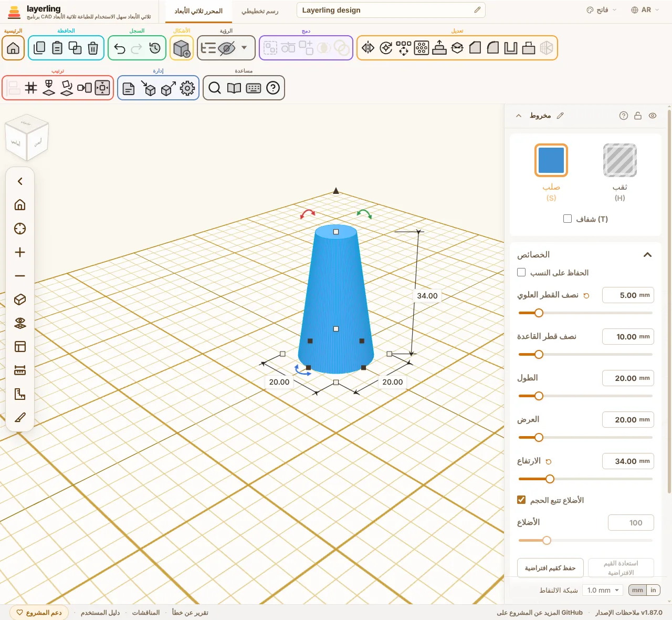
Task: Toggle the eye visibility icon for cone
Action: (x=653, y=116)
